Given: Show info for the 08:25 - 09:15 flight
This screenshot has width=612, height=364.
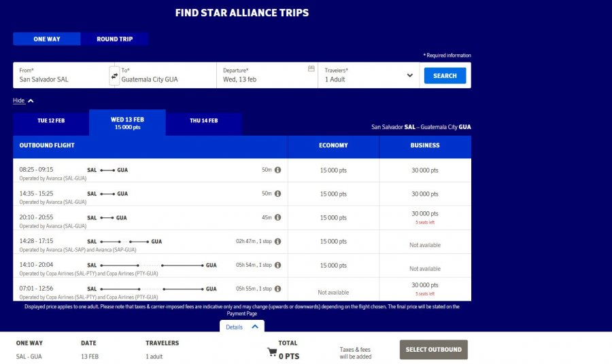Looking at the screenshot, I should coord(277,170).
